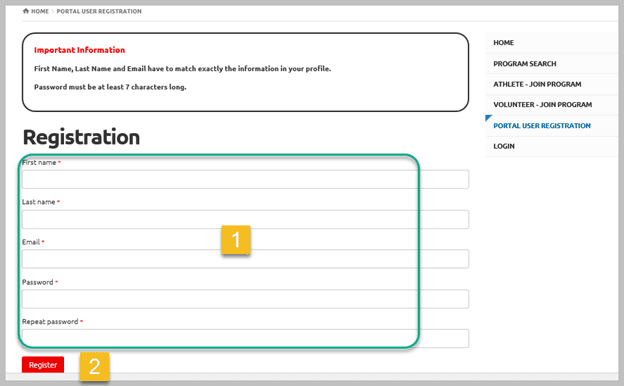
Task: Focus the Last name input field
Action: (246, 219)
